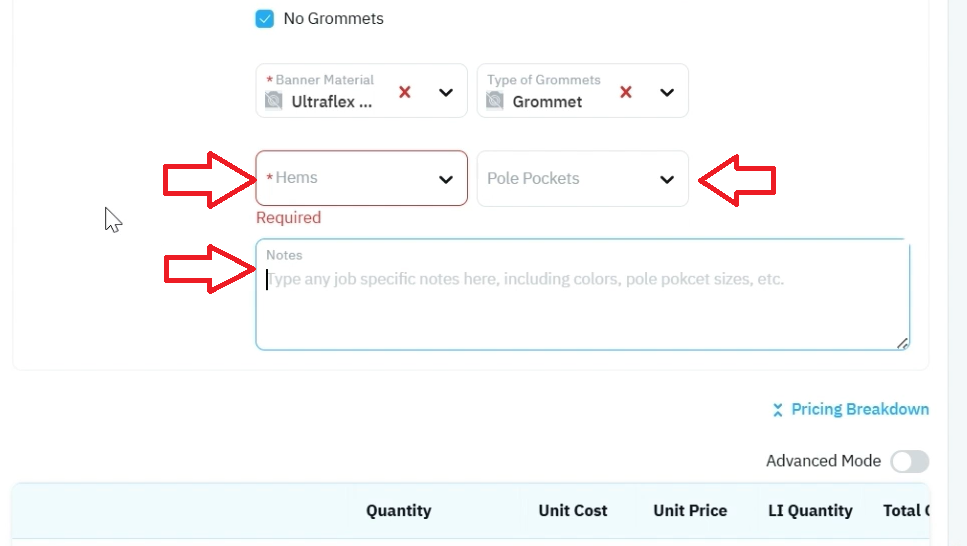Select the Unit Cost column header
Screen dimensions: 967x546
coord(573,510)
